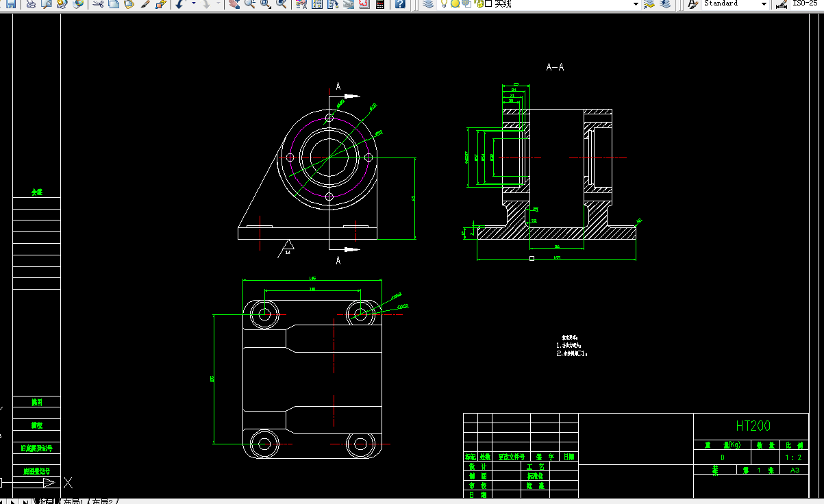Toggle freeze in viewport layer icon
The width and height of the screenshot is (824, 504).
466,4
